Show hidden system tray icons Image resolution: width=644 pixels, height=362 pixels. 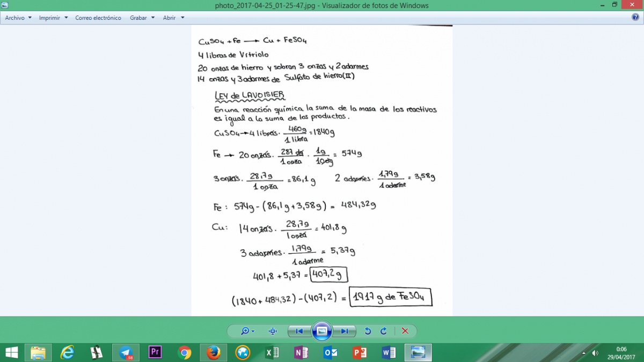(584, 352)
